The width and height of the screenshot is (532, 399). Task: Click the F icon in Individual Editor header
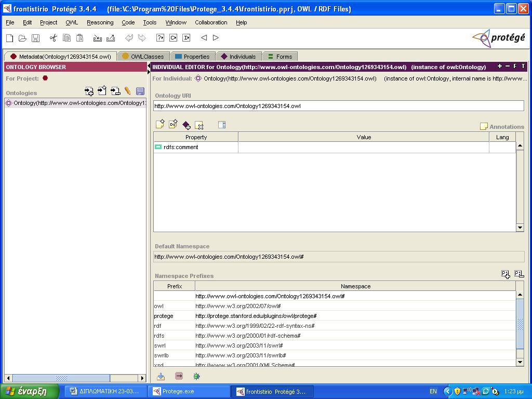click(x=515, y=66)
